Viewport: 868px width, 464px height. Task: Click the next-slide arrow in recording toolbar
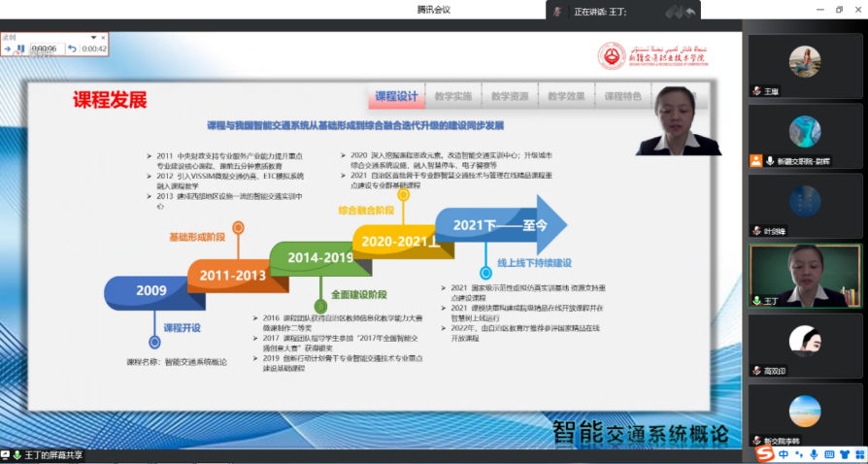(x=7, y=48)
